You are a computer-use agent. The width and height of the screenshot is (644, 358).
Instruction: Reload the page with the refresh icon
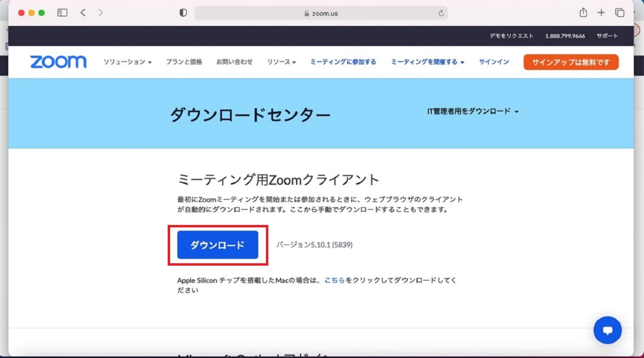click(441, 13)
